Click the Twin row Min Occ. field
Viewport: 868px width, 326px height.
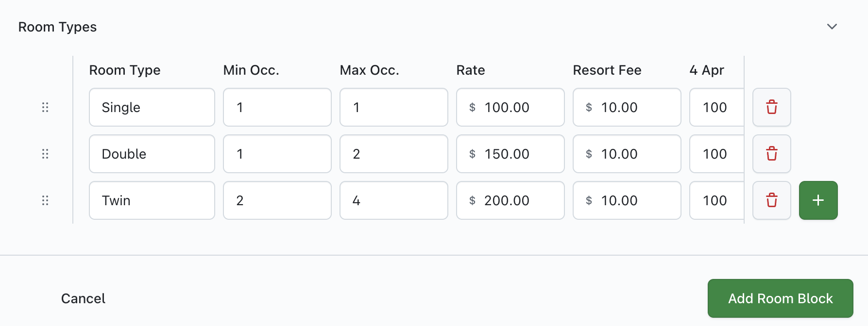277,200
